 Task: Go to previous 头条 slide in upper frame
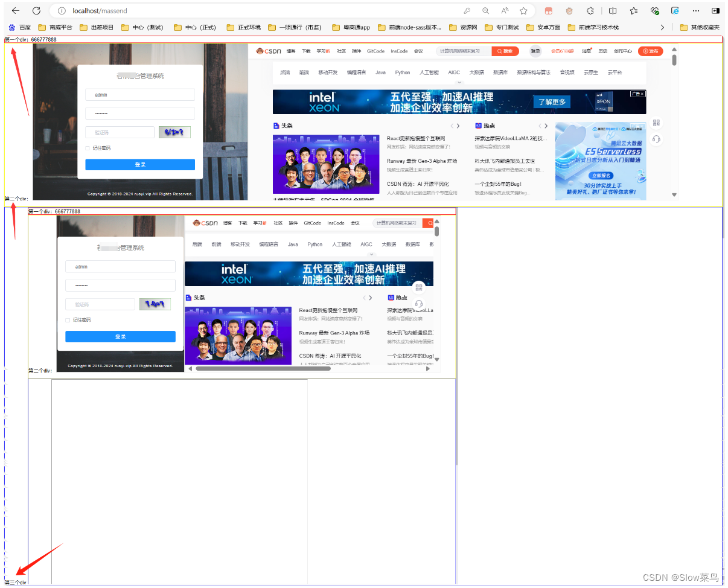pos(450,126)
